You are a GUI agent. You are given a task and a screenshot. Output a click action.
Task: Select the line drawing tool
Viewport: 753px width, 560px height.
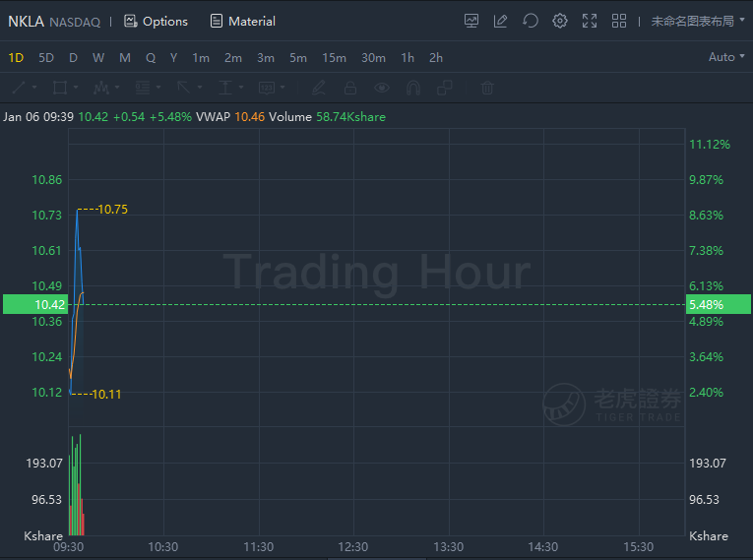coord(19,88)
